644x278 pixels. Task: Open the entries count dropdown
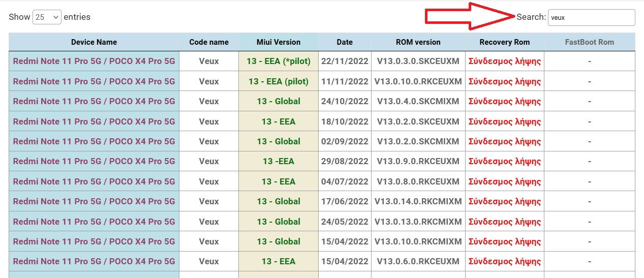click(47, 17)
